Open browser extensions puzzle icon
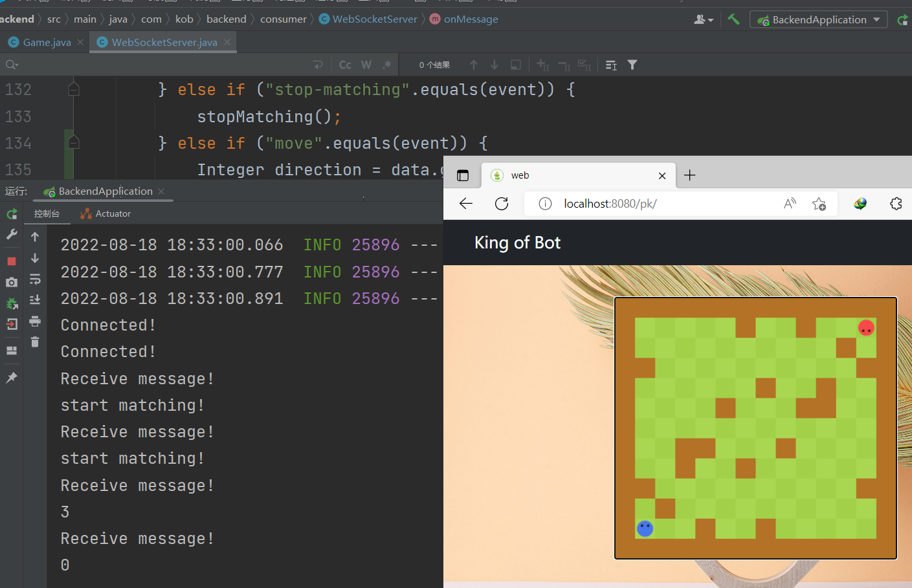The height and width of the screenshot is (588, 912). point(896,204)
